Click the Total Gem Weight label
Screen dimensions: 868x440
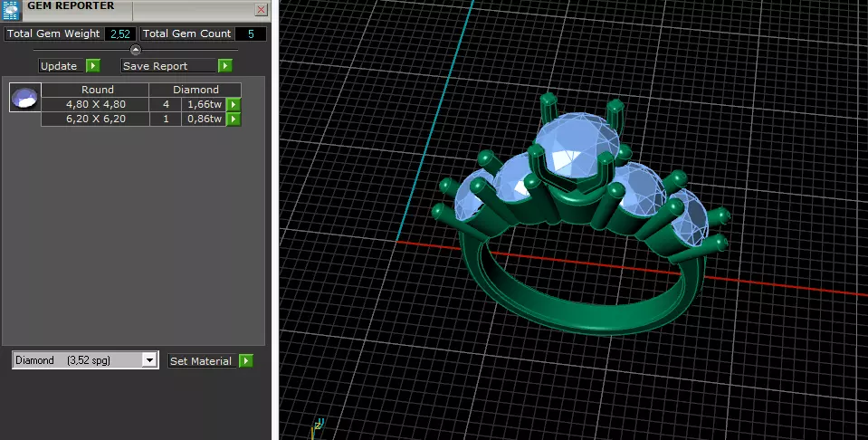tap(53, 33)
